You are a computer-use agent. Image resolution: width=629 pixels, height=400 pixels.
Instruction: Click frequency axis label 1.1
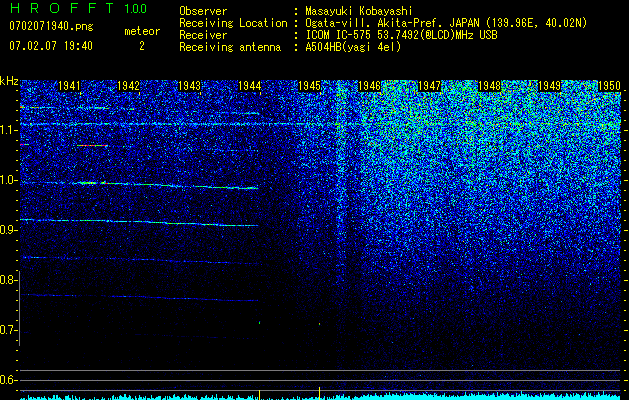pos(8,130)
